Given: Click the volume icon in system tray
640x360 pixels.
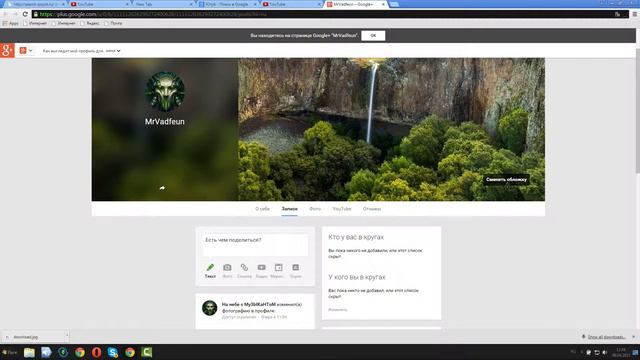Looking at the screenshot, I should (x=605, y=352).
